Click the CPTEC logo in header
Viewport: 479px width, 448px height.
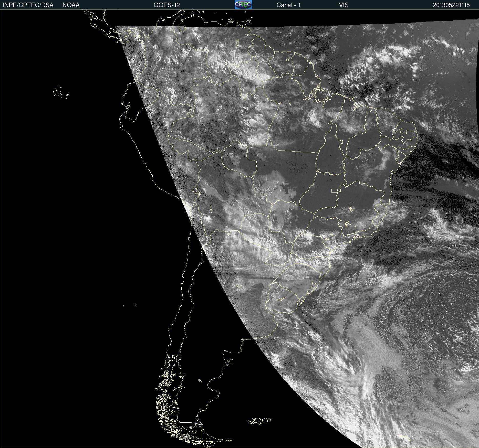pyautogui.click(x=243, y=5)
